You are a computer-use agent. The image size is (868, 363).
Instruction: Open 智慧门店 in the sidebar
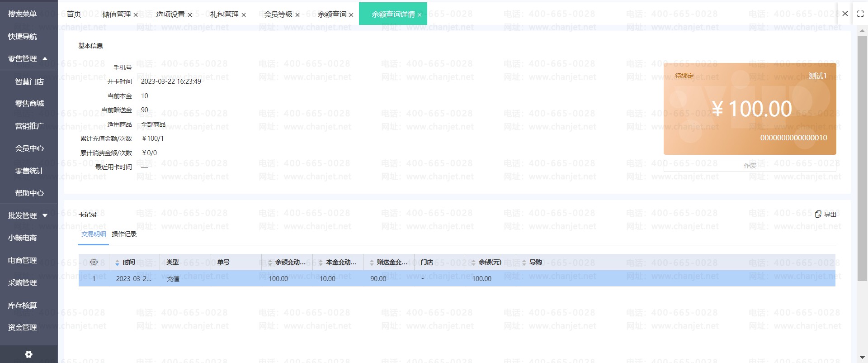(x=29, y=81)
